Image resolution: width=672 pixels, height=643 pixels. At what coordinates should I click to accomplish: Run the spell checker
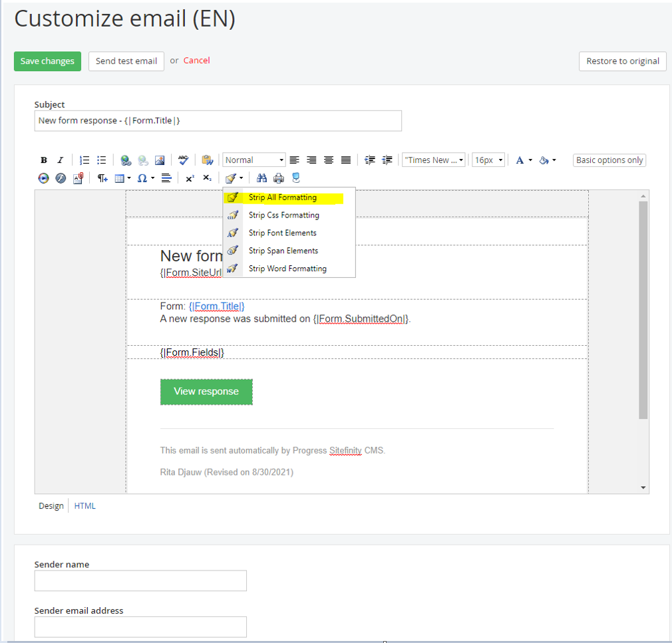click(x=184, y=160)
